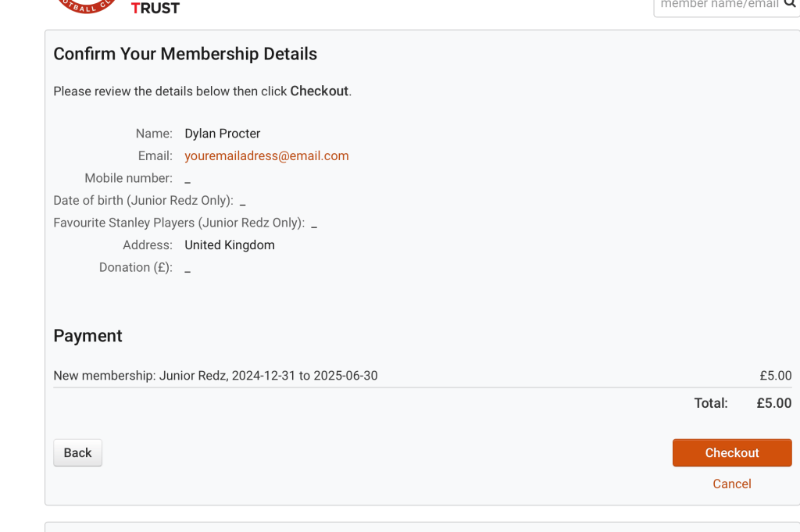Cancel the membership with Cancel link
The height and width of the screenshot is (532, 800).
[731, 484]
